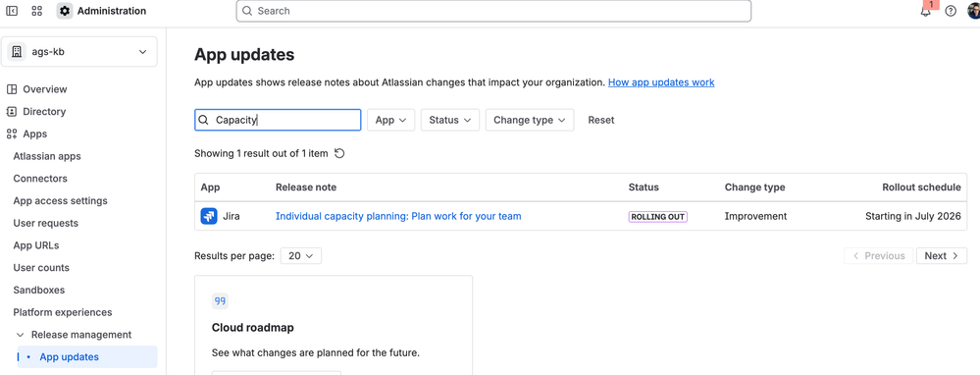Screen dimensions: 980x375
Task: Open the user profile avatar
Action: (974, 11)
